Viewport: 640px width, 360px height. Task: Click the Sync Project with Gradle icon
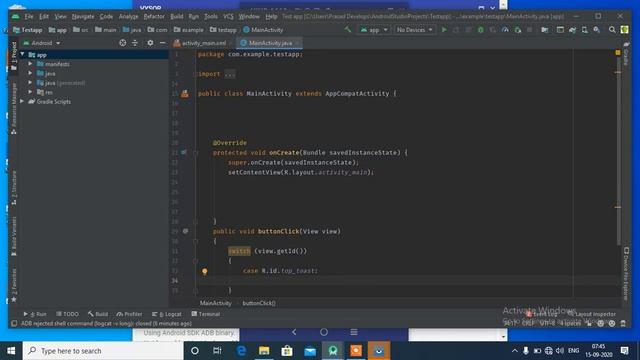pos(572,30)
